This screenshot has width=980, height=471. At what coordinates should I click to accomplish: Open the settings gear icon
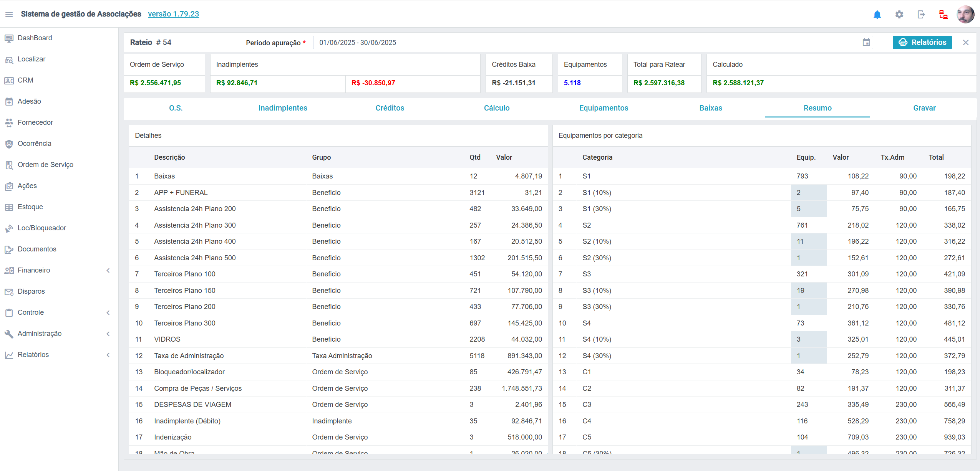(899, 15)
